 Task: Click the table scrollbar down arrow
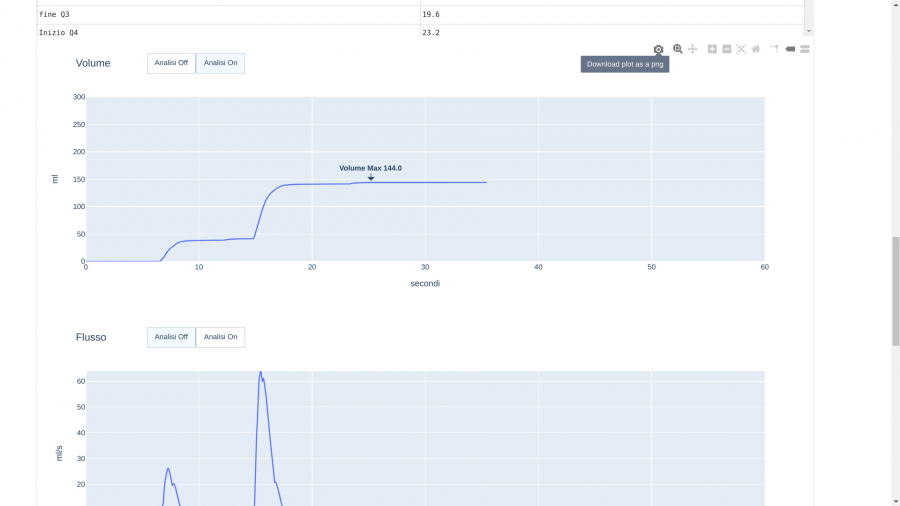point(809,32)
